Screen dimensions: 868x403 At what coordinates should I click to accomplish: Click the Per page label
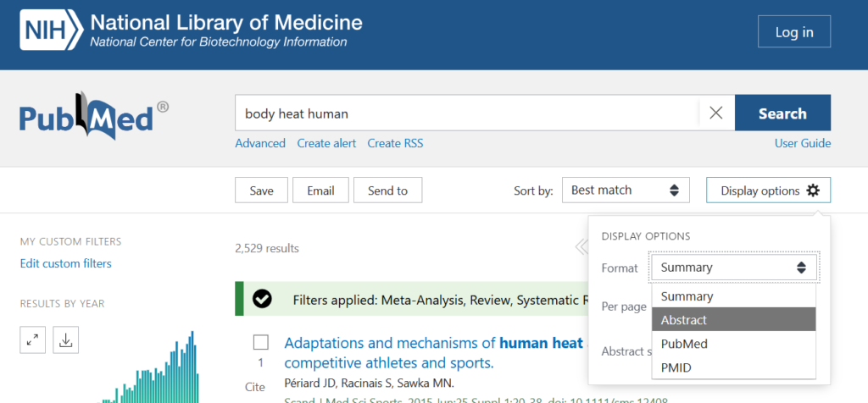[x=624, y=306]
